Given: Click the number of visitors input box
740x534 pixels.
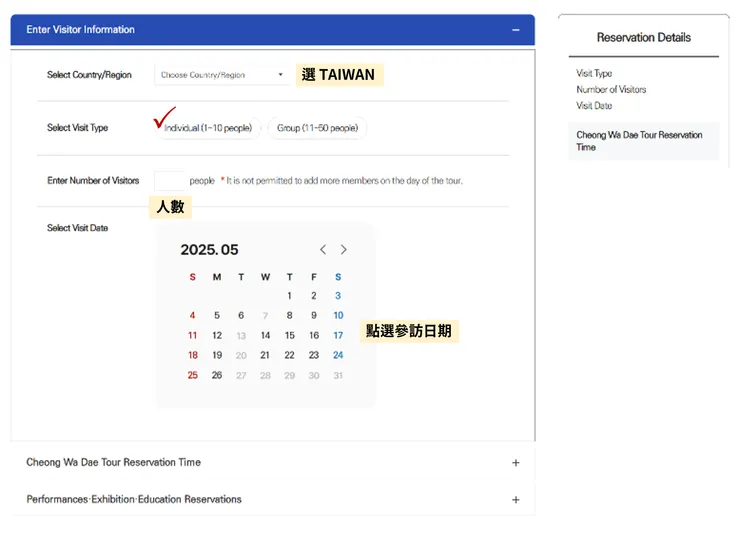Looking at the screenshot, I should (x=169, y=181).
